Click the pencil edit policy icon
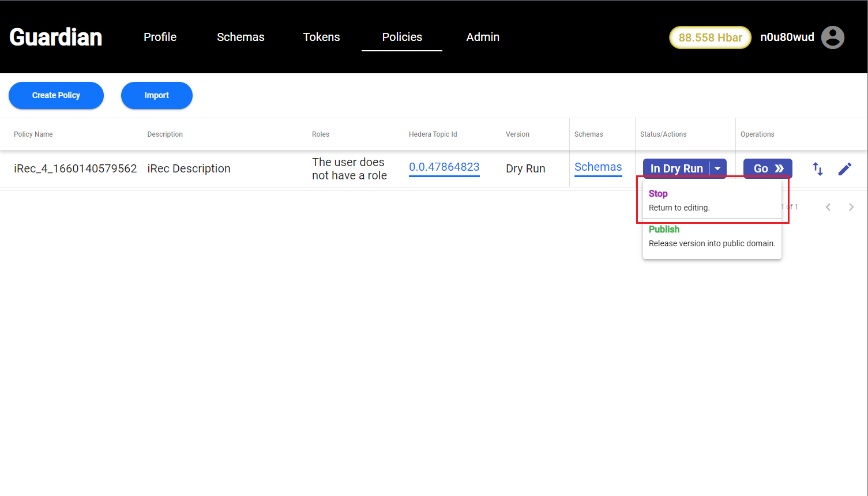The height and width of the screenshot is (496, 868). pos(845,169)
